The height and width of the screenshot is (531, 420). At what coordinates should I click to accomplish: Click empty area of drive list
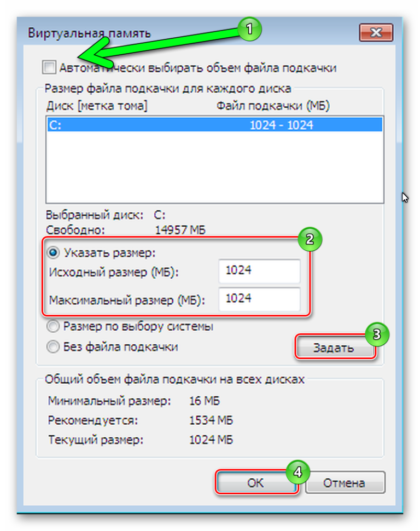(x=215, y=167)
